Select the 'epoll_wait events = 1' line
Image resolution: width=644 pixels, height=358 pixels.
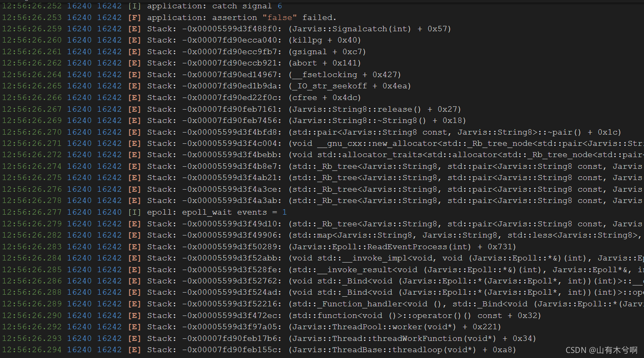(144, 212)
